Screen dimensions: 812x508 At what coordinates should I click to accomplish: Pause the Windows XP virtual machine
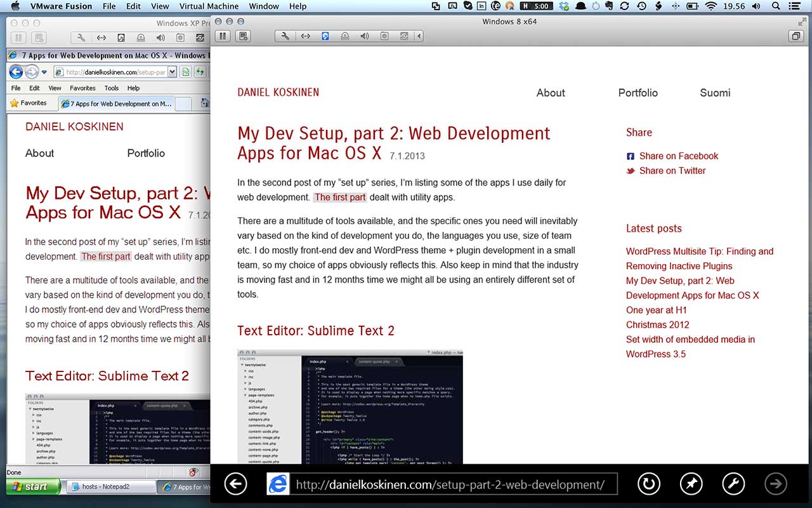pyautogui.click(x=19, y=38)
